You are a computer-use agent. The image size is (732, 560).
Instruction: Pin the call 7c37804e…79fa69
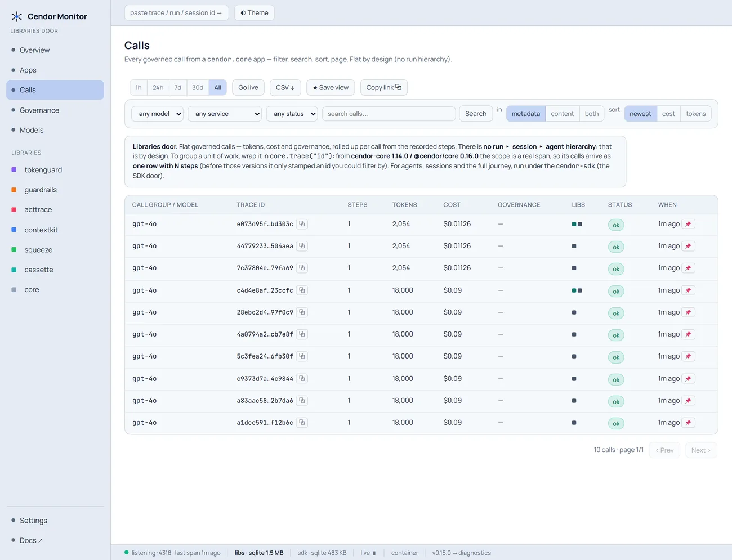coord(688,268)
